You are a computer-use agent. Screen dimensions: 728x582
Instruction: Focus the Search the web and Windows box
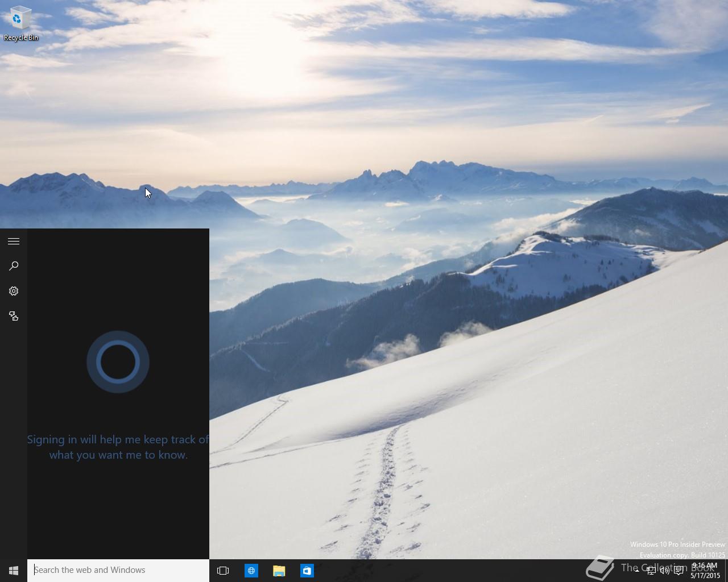118,570
